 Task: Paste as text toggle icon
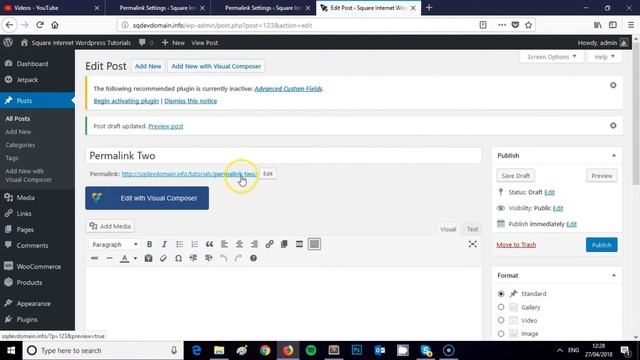(148, 258)
